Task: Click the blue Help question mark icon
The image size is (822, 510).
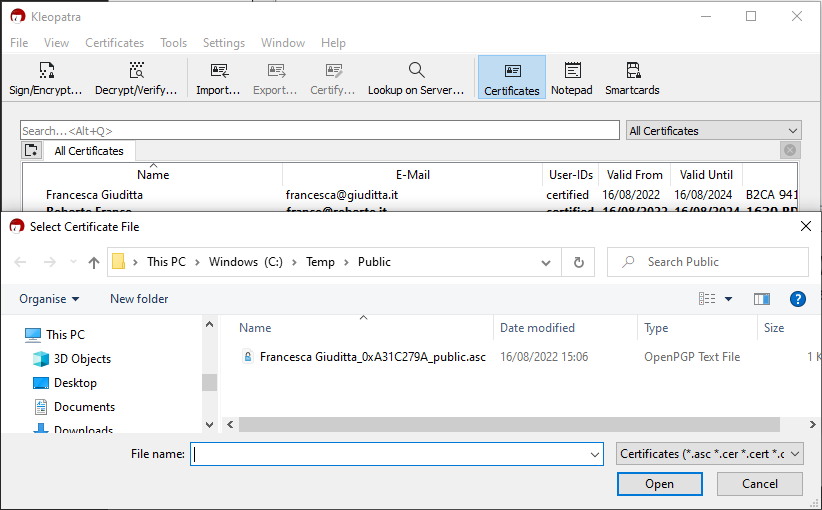Action: (797, 299)
